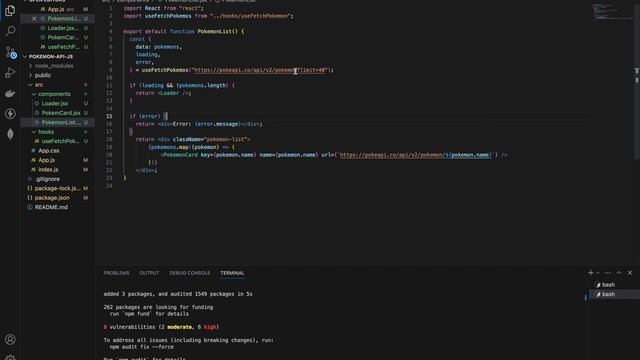
Task: Open the Explorer view in activity bar
Action: click(10, 10)
